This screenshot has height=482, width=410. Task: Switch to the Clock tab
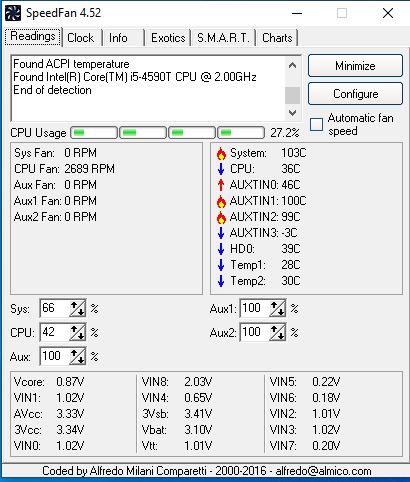coord(80,38)
